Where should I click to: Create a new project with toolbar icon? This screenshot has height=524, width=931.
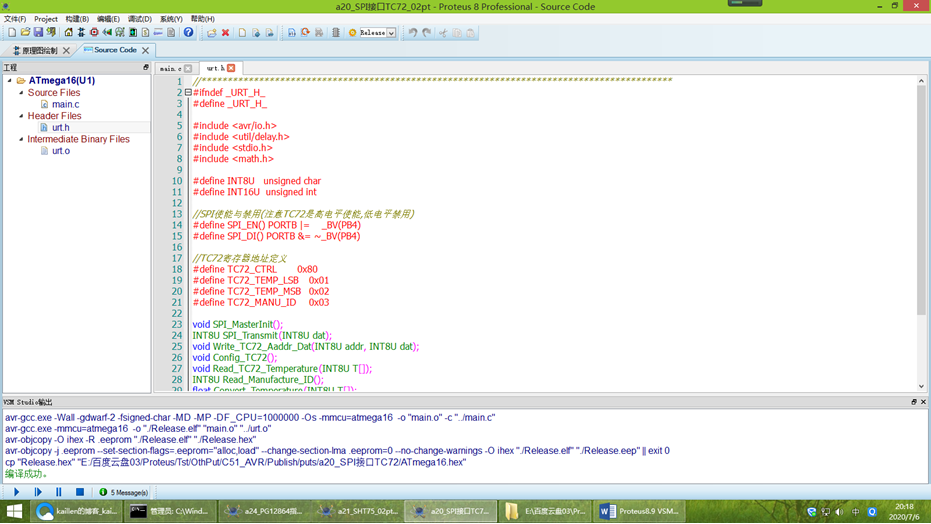[12, 33]
